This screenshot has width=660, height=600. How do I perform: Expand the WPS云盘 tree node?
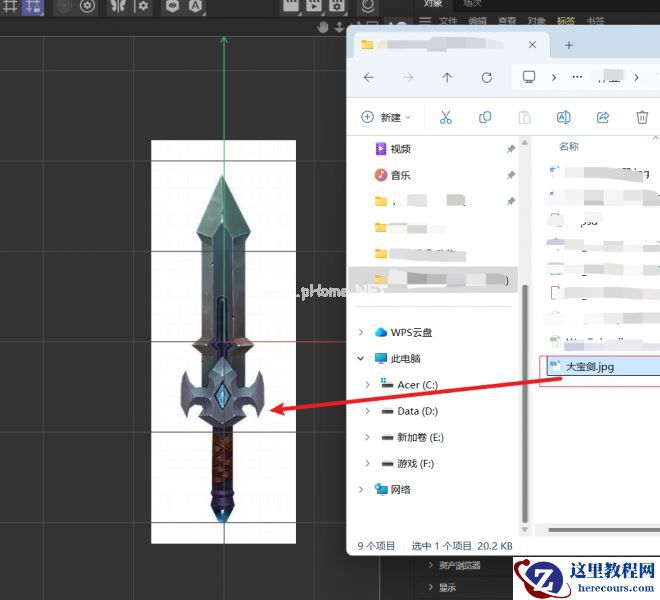361,332
